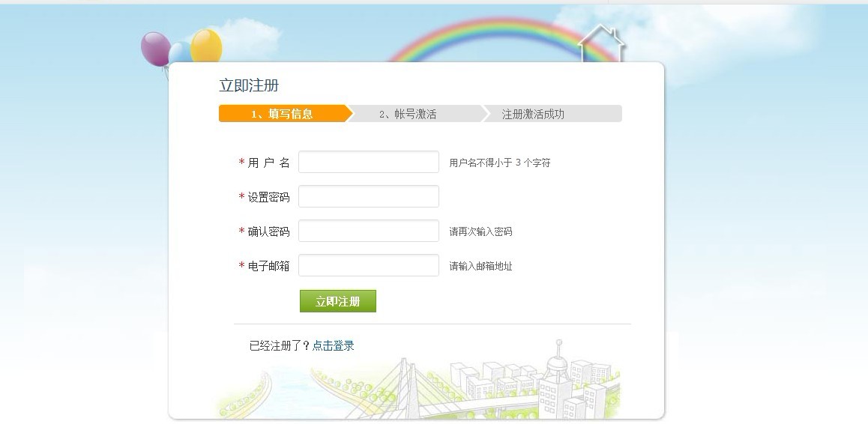
Task: Click the white house outline icon
Action: point(601,43)
